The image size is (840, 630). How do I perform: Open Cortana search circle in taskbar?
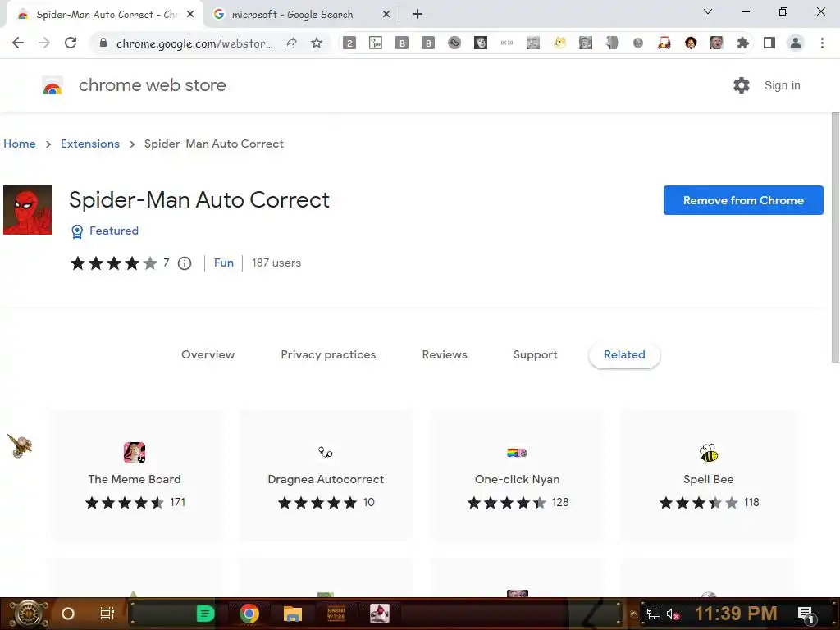tap(68, 614)
